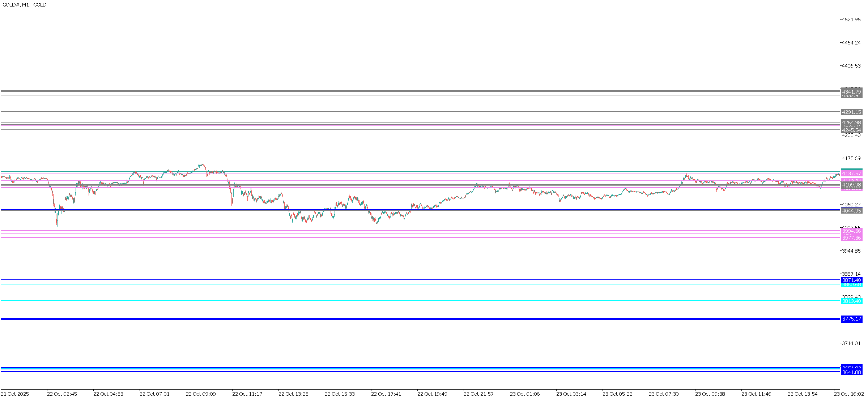Click the pink 4137.57 price label
The image size is (868, 399).
[851, 174]
